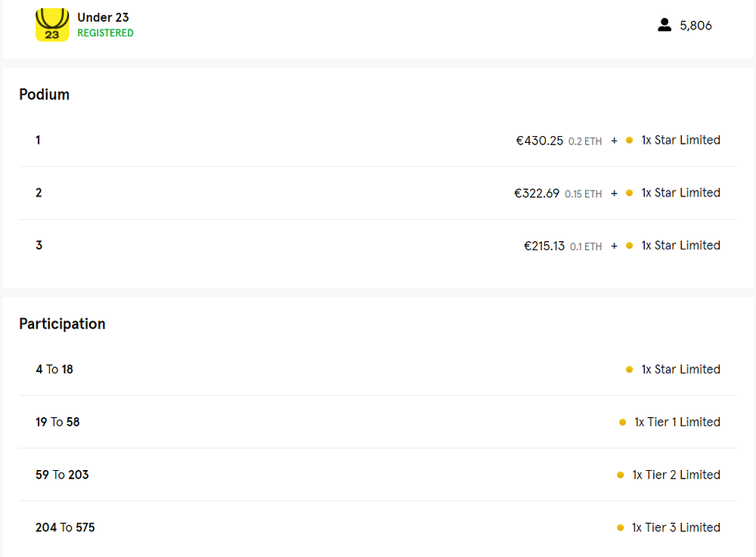This screenshot has height=557, width=756.
Task: Click yellow dot beside second place Star Limited
Action: (x=629, y=193)
